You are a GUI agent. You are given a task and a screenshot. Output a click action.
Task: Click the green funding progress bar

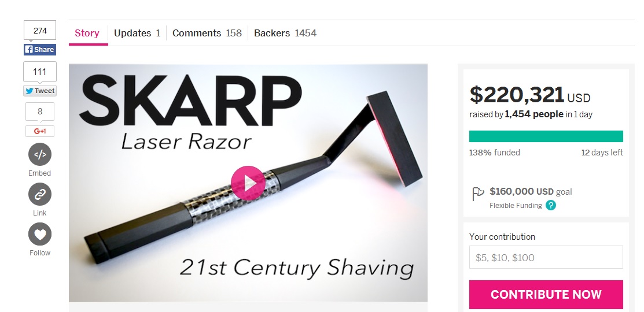(x=546, y=136)
